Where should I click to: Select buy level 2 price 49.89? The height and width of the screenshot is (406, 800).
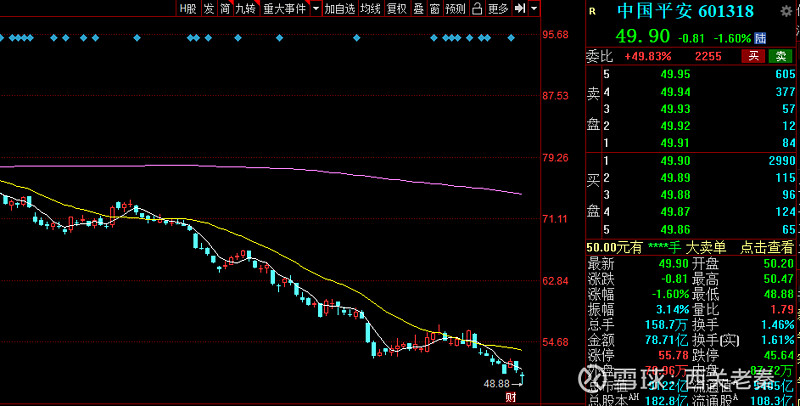point(676,178)
